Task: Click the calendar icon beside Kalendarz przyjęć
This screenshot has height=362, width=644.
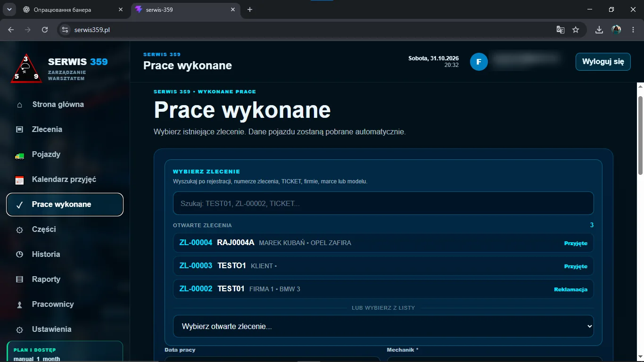Action: [19, 180]
